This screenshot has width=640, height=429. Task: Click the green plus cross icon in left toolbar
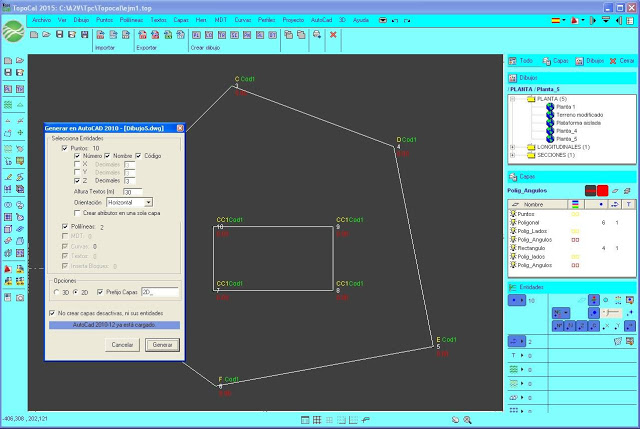(20, 133)
